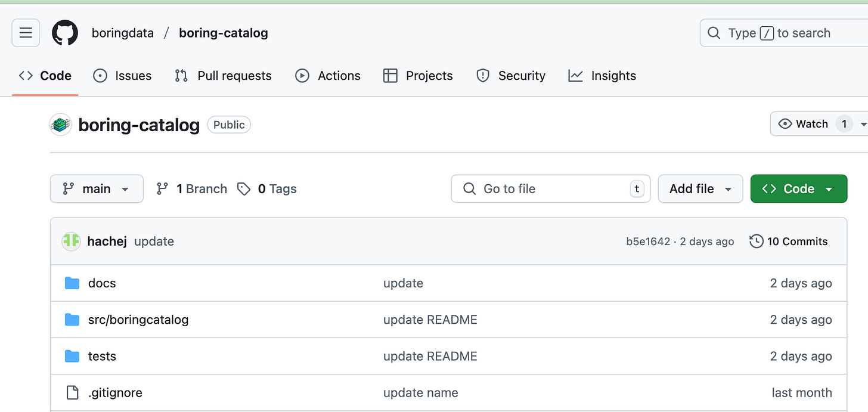Click the commit history clock icon
The image size is (868, 412).
[x=757, y=241]
